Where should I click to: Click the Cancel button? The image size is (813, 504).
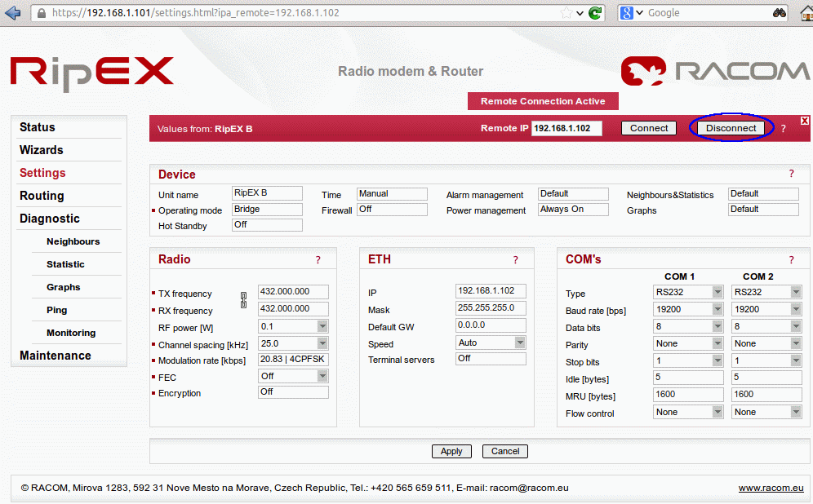coord(505,451)
